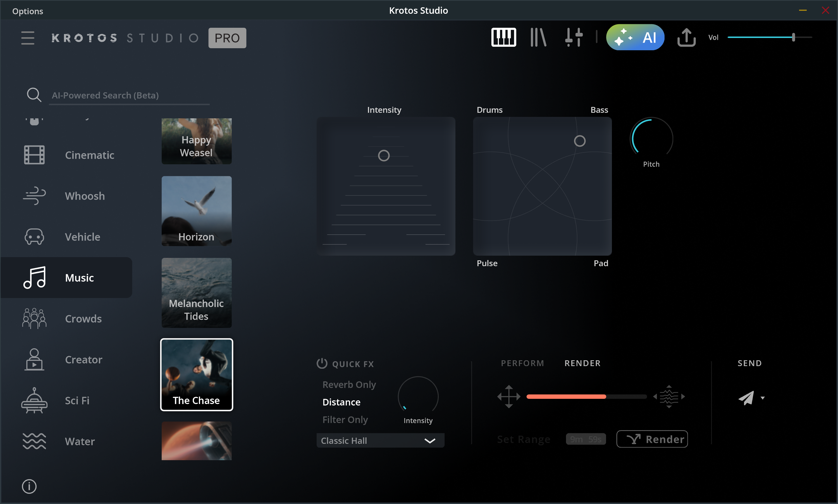This screenshot has width=838, height=504.
Task: Click the export upload icon
Action: (x=686, y=37)
